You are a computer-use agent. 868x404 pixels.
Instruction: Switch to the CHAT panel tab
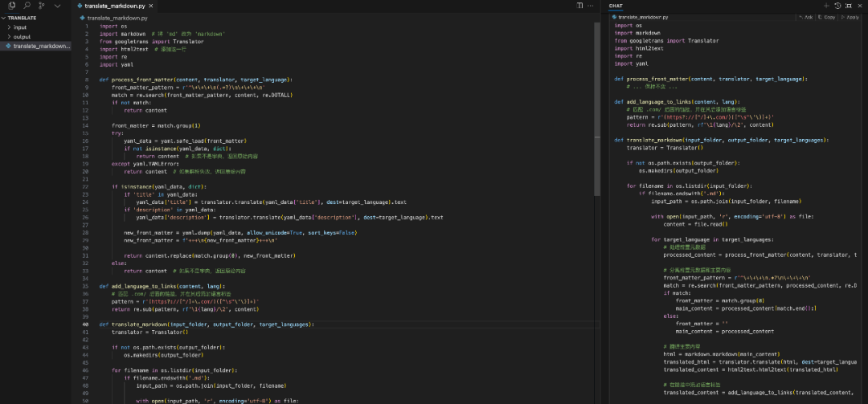click(x=616, y=6)
